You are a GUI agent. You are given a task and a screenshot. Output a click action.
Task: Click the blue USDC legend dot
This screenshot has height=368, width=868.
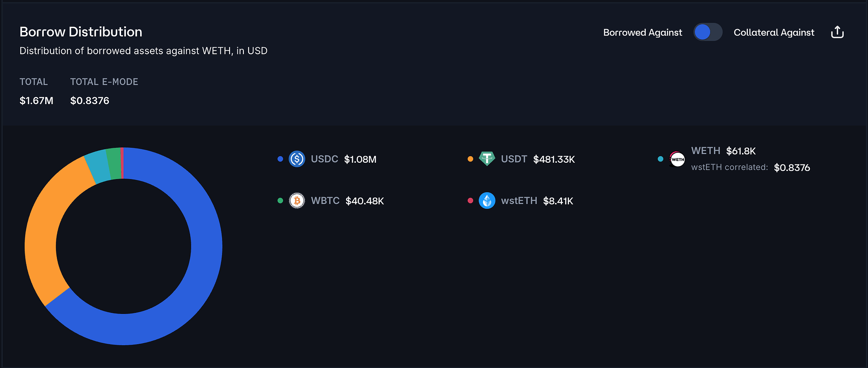click(280, 159)
